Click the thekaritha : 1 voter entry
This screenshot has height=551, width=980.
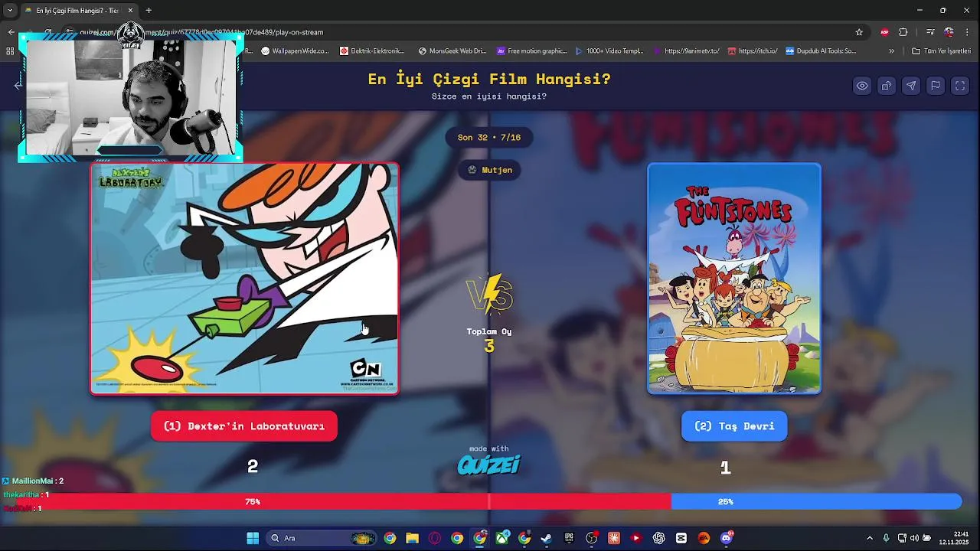(26, 495)
